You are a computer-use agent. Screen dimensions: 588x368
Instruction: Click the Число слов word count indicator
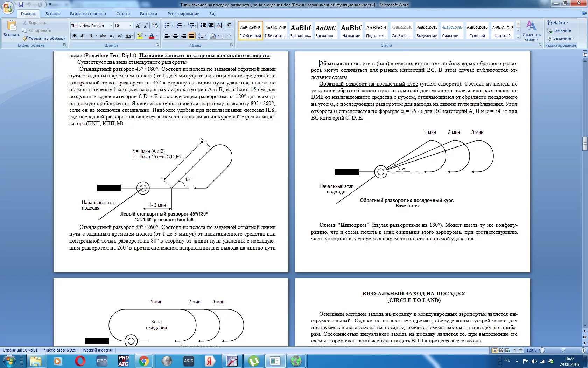click(60, 350)
